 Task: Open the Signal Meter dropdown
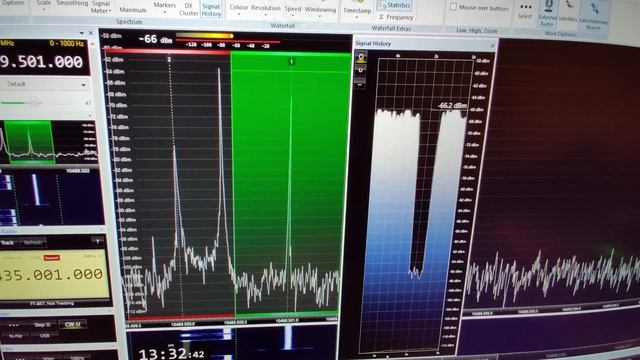click(101, 7)
